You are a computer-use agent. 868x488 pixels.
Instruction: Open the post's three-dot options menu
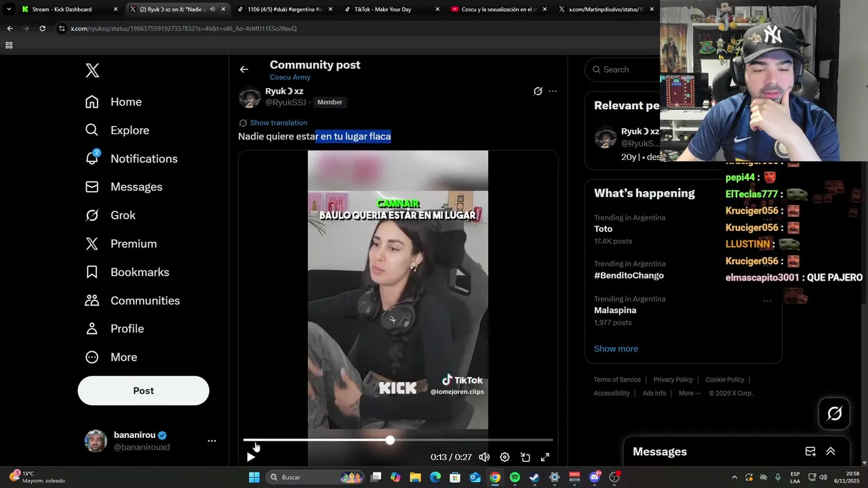553,91
